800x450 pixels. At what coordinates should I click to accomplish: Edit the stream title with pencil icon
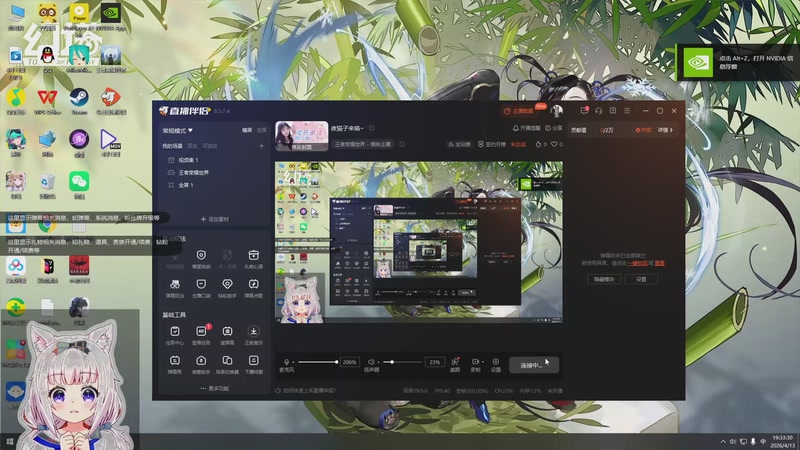click(372, 128)
